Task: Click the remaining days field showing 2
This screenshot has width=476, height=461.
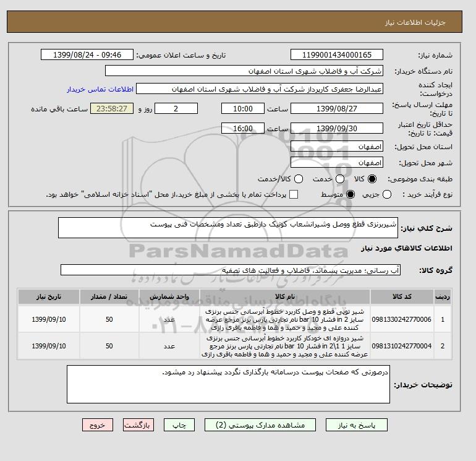Action: (x=176, y=108)
